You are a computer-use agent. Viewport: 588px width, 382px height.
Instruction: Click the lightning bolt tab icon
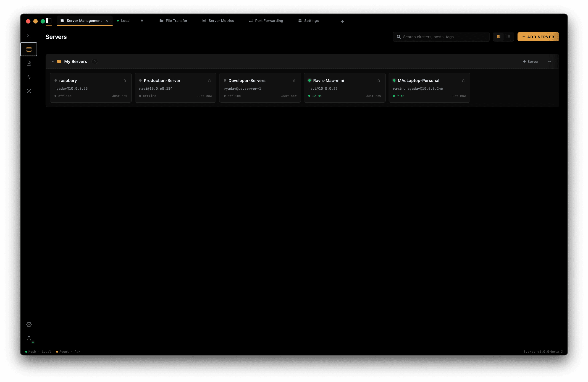(142, 21)
